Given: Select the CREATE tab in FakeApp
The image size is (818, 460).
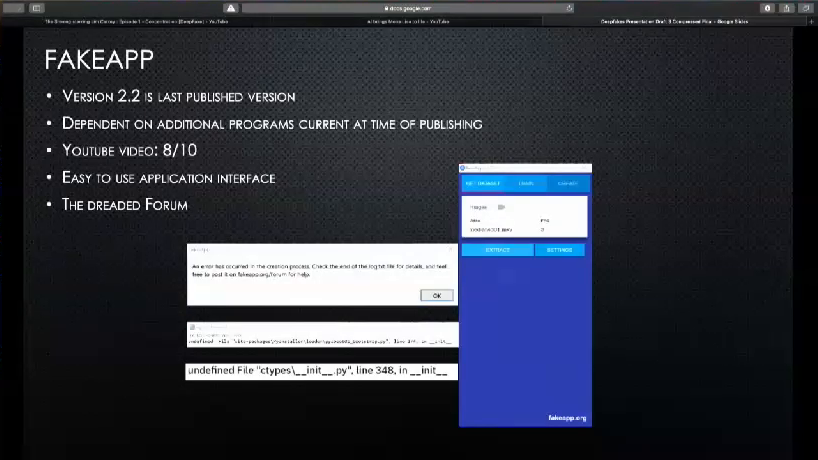Looking at the screenshot, I should [568, 184].
